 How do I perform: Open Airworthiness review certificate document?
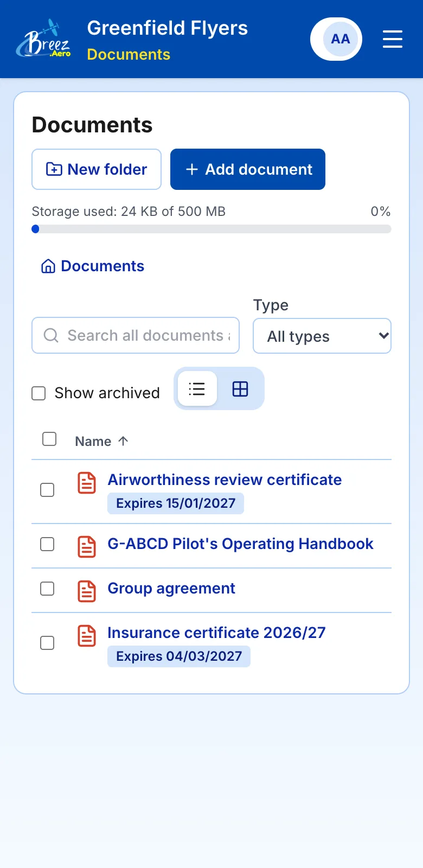tap(225, 480)
